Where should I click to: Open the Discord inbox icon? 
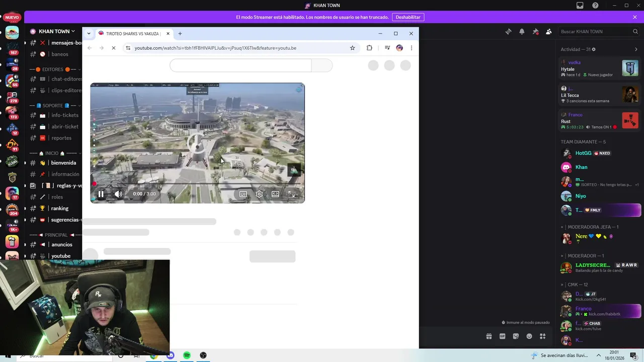[580, 6]
